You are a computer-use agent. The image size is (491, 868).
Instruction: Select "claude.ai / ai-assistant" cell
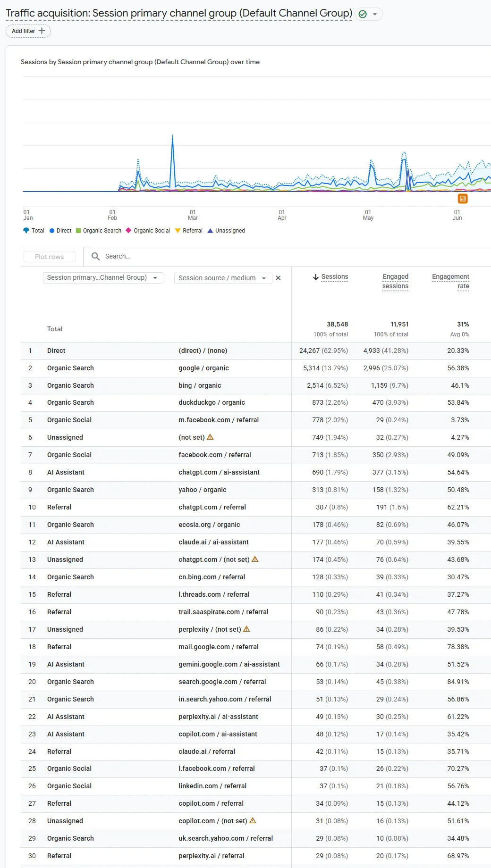[x=213, y=542]
